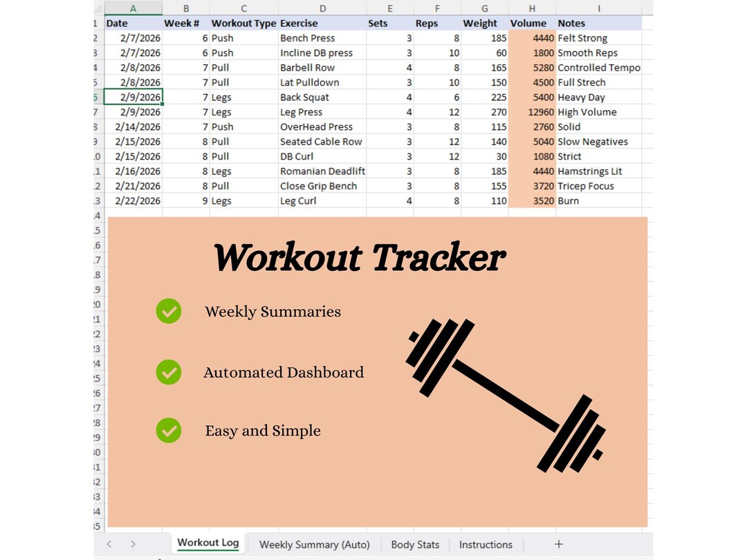Select the Romanian Deadlift cell
747x560 pixels.
tap(322, 171)
